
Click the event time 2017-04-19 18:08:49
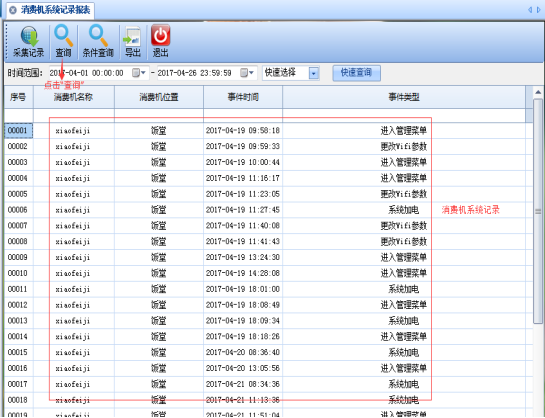pos(243,305)
